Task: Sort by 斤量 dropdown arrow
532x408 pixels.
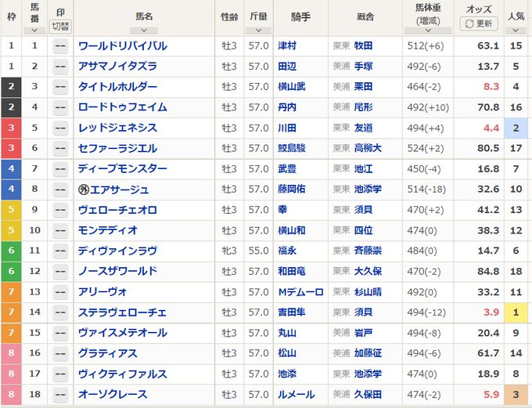Action: pos(258,31)
